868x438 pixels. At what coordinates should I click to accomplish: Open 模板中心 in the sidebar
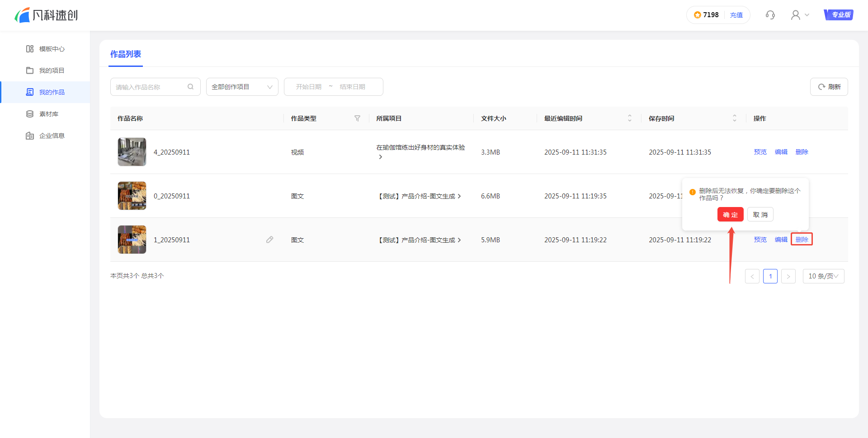point(52,49)
